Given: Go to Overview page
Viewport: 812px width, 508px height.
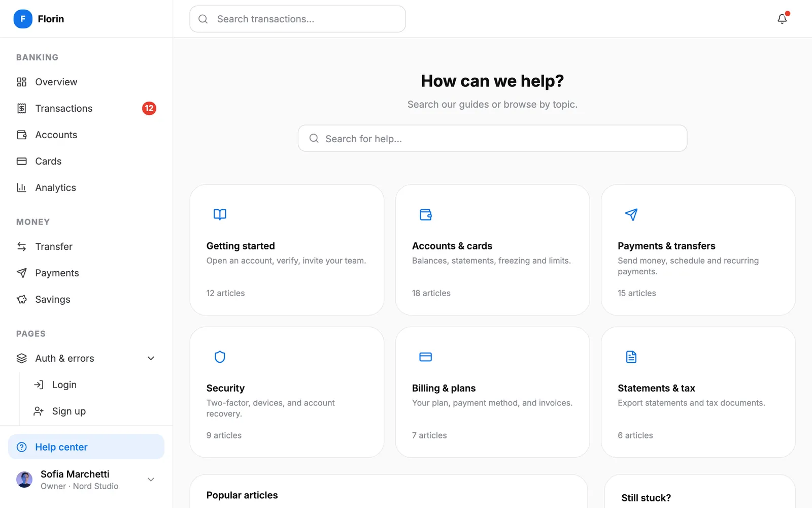Looking at the screenshot, I should (86, 82).
